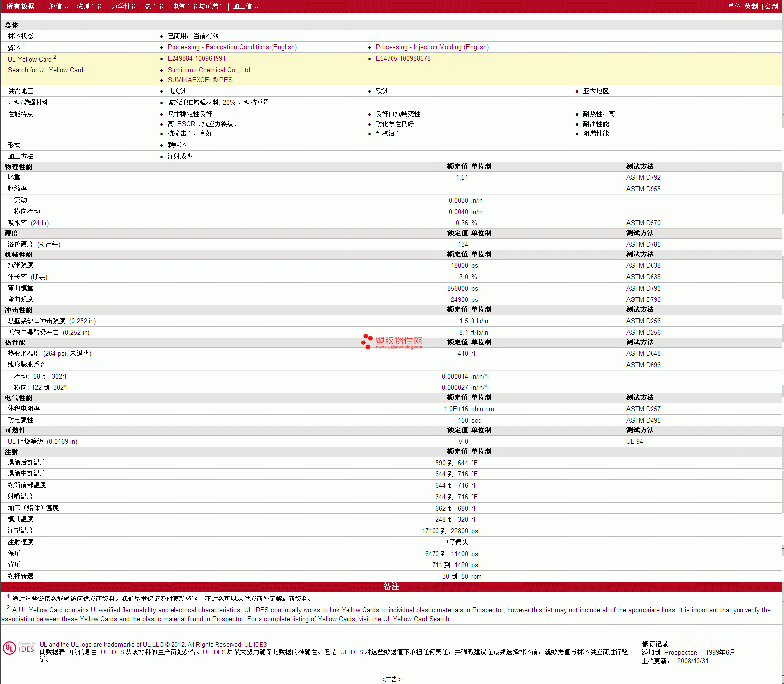
Task: Click the SUMIKAEXCEL® PES search link
Action: tap(200, 80)
